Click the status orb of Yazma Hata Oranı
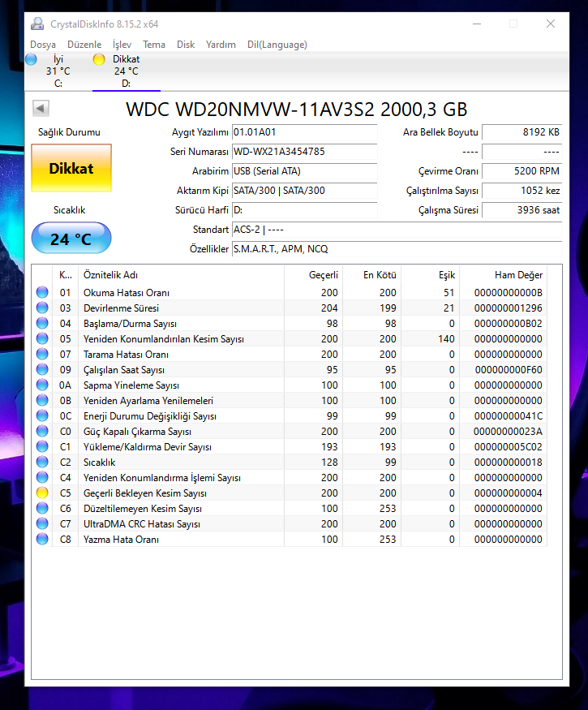The height and width of the screenshot is (710, 588). [x=42, y=539]
